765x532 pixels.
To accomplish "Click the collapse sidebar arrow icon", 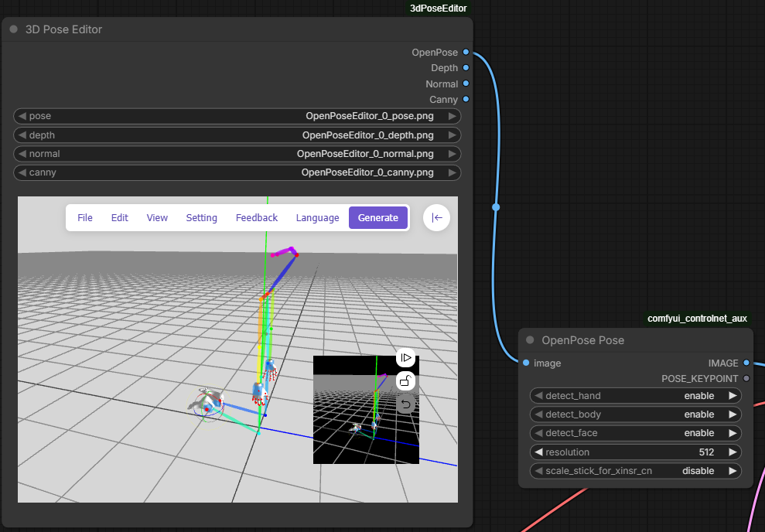I will tap(437, 218).
